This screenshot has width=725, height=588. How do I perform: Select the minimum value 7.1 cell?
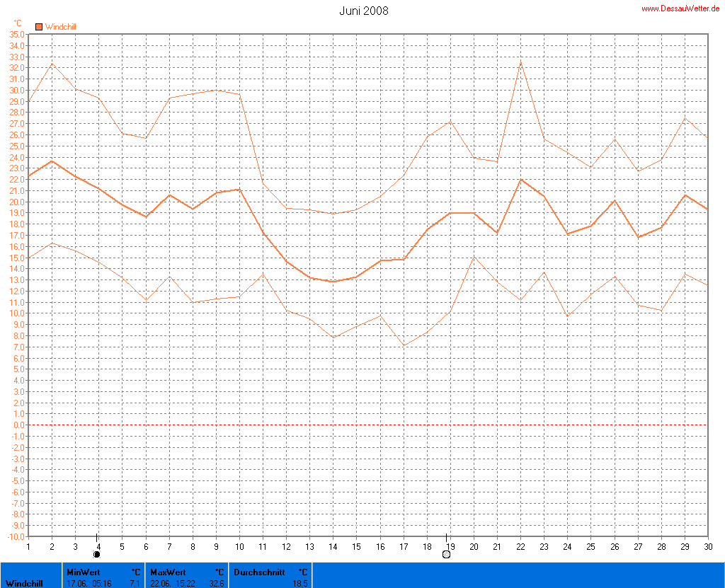135,583
